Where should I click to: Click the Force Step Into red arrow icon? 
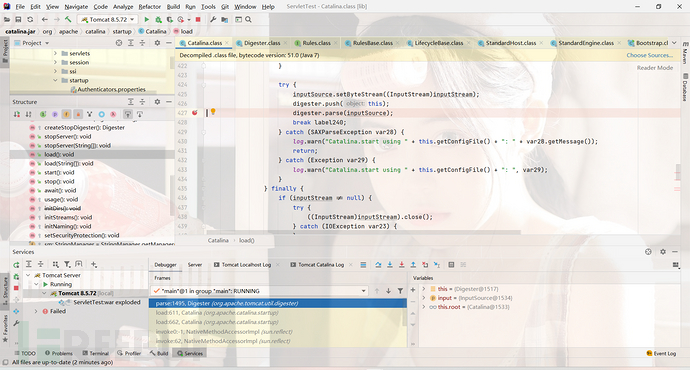pos(401,264)
